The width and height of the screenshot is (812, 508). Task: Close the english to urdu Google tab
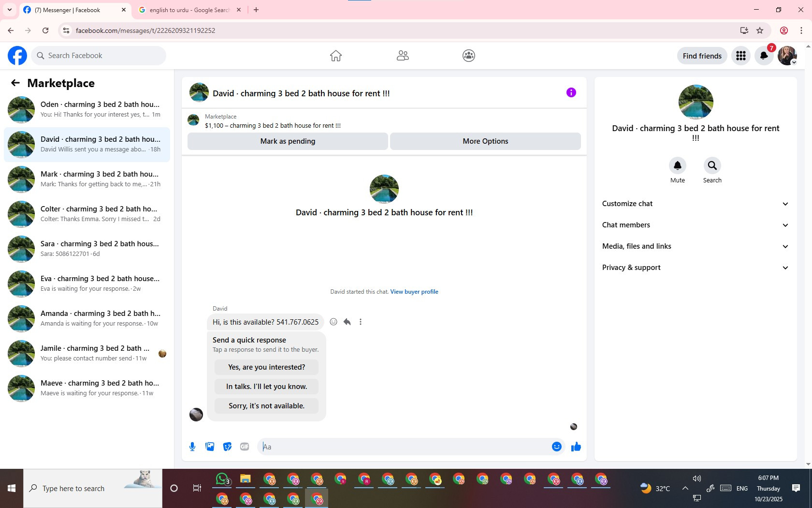pos(239,10)
